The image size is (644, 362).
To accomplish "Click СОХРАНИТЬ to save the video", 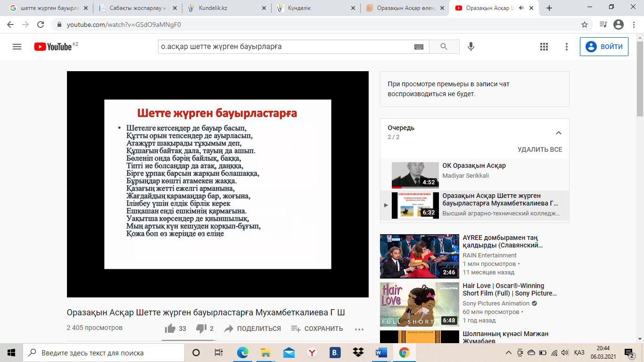I will pyautogui.click(x=317, y=329).
